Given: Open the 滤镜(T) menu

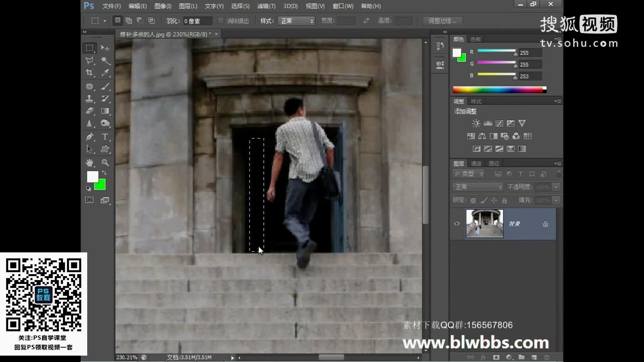Looking at the screenshot, I should [266, 6].
